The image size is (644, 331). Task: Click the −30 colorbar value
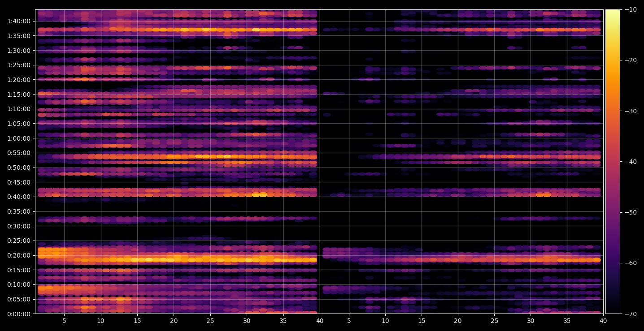(630, 111)
